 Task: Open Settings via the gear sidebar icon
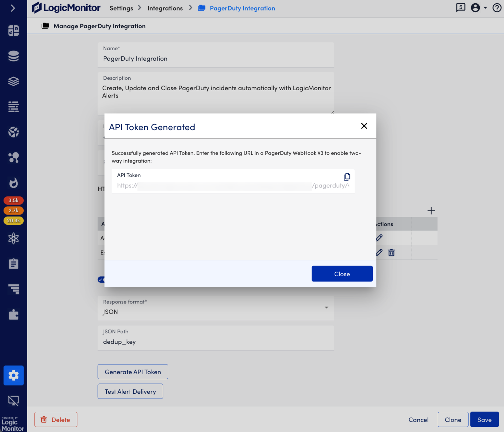point(13,375)
